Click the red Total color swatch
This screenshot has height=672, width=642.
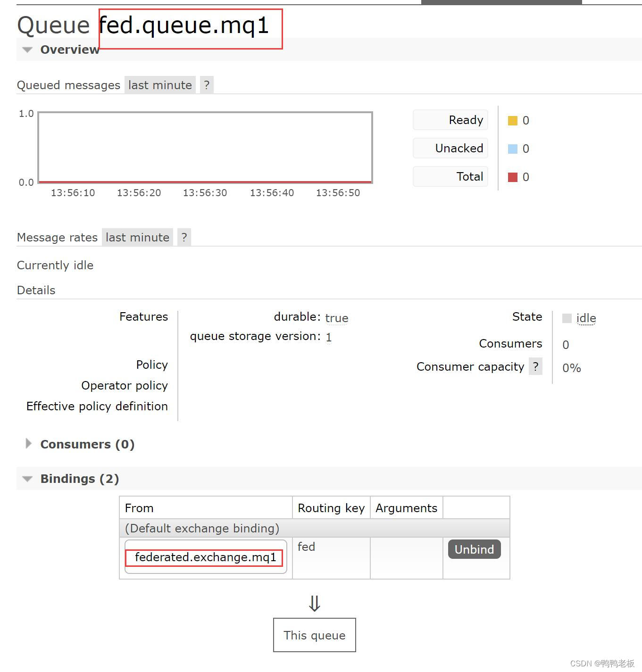point(513,177)
